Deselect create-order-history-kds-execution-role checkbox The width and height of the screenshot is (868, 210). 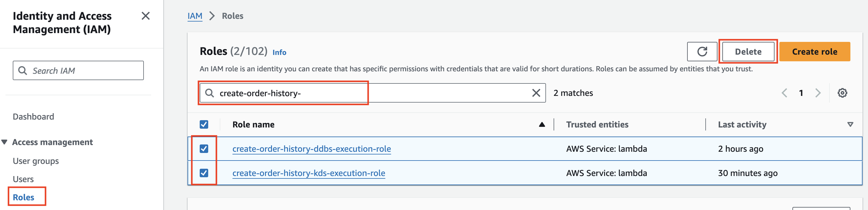(204, 173)
